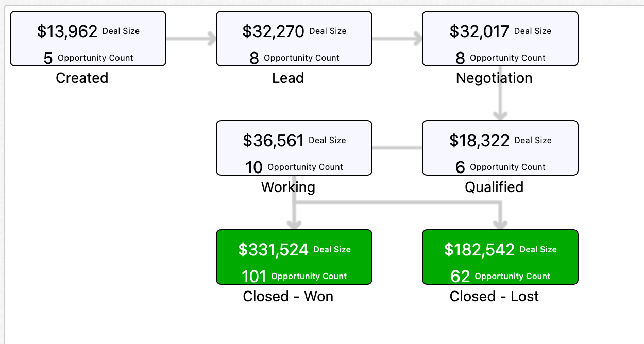This screenshot has height=344, width=644.
Task: Select the $182,542 deal size value
Action: pyautogui.click(x=479, y=250)
